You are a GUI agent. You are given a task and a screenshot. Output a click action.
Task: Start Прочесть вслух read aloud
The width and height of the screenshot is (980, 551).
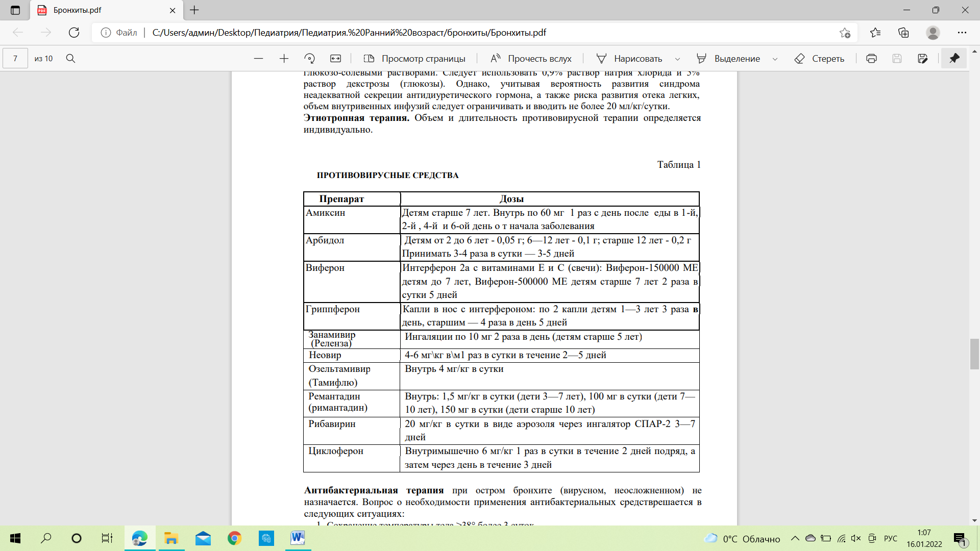(531, 59)
